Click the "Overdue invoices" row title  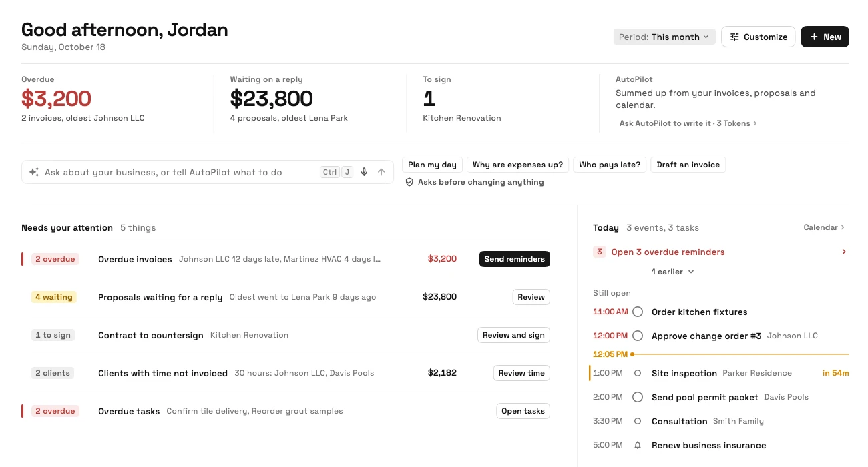[135, 259]
